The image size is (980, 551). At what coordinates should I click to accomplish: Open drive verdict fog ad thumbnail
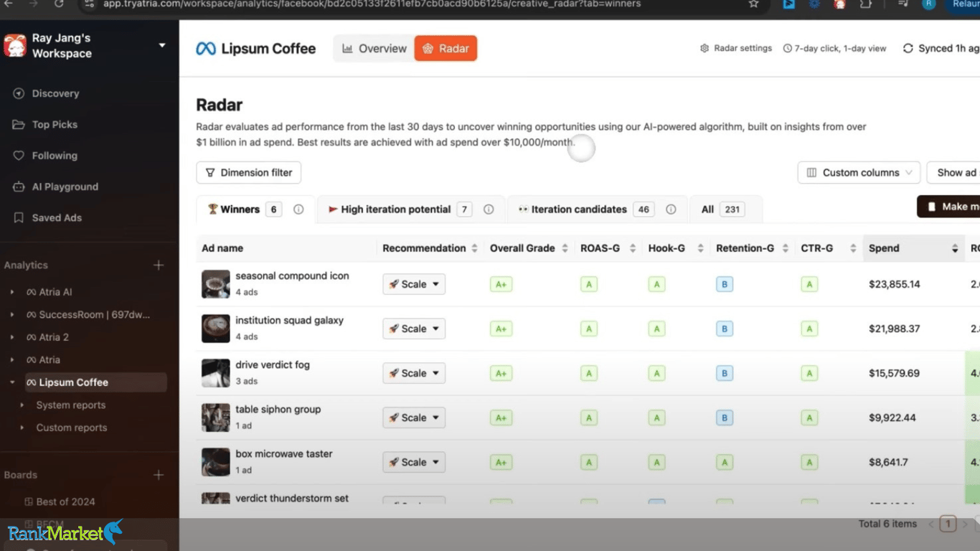click(216, 373)
